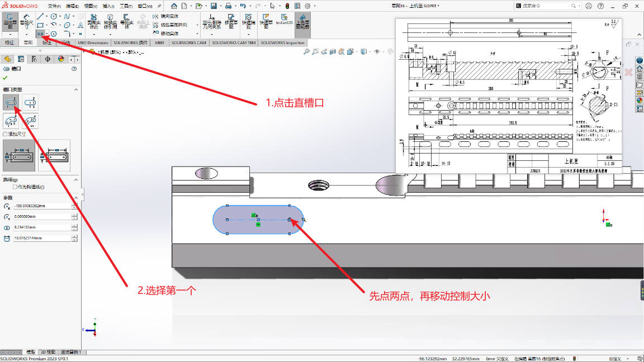The width and height of the screenshot is (644, 362).
Task: Collapse the Options section in slot panel
Action: (76, 180)
